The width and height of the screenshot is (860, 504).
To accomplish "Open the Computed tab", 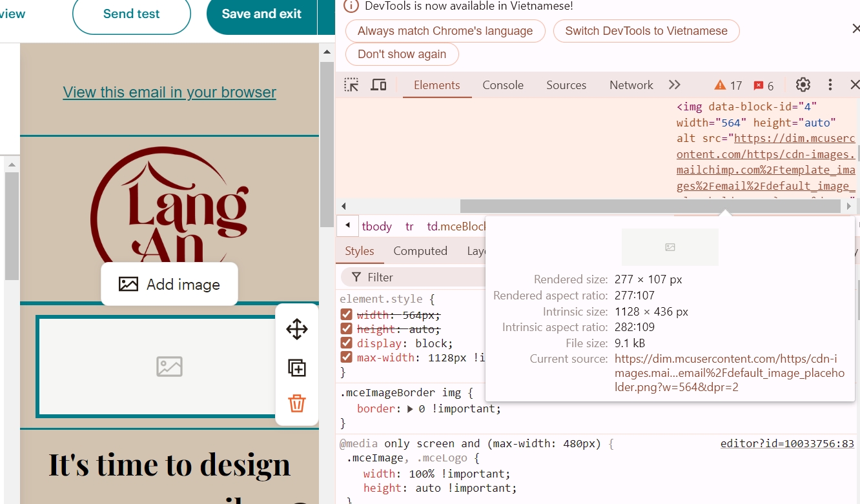I will click(420, 251).
